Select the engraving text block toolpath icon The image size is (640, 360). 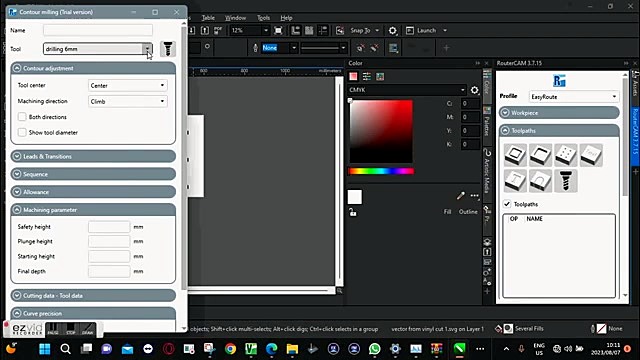pos(591,155)
